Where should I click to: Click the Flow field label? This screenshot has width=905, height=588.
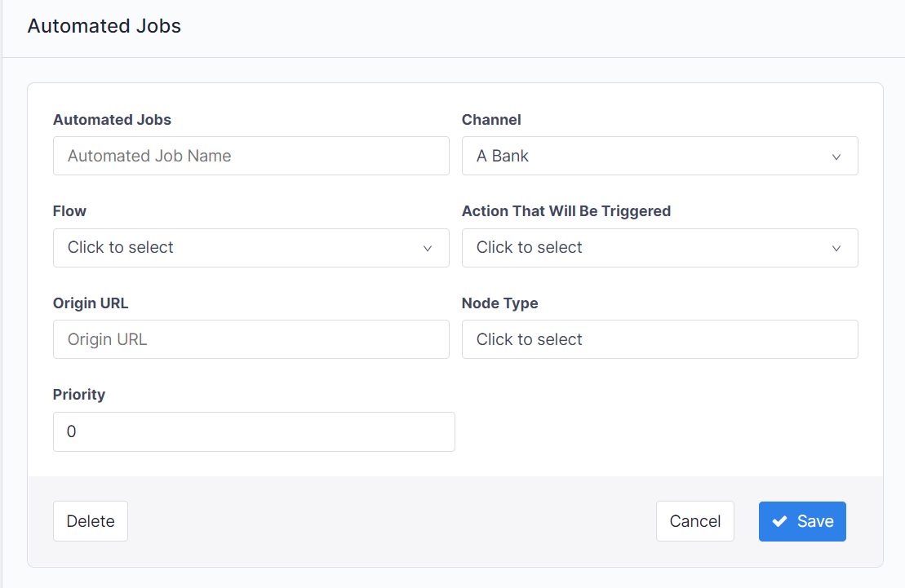pos(69,211)
